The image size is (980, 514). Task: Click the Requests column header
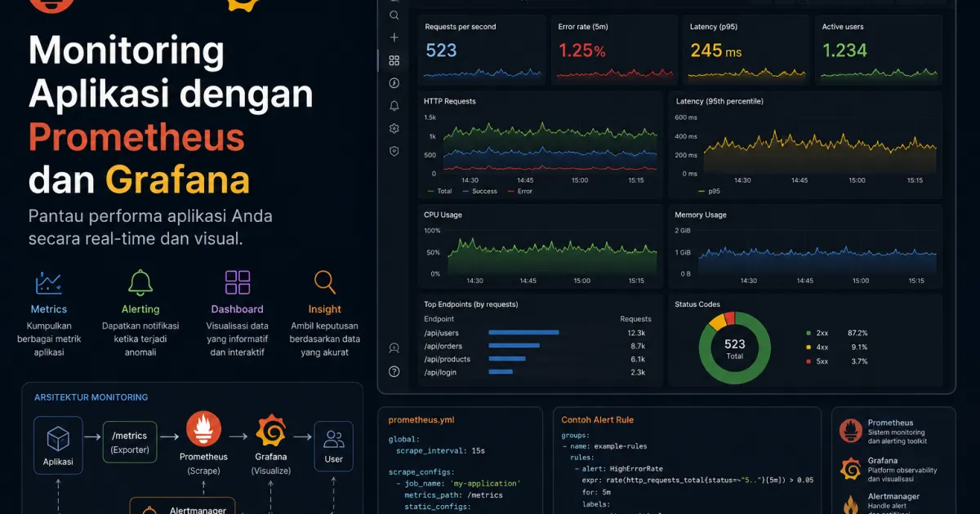(635, 319)
